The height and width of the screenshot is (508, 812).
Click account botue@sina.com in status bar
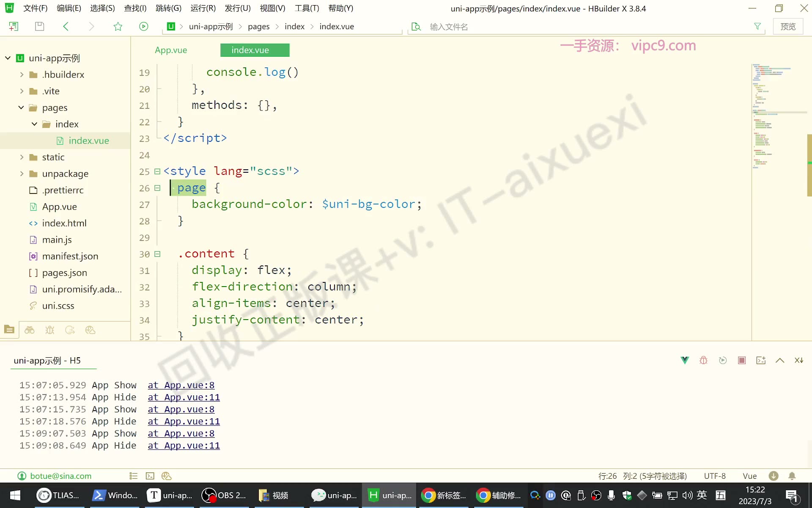(55, 476)
